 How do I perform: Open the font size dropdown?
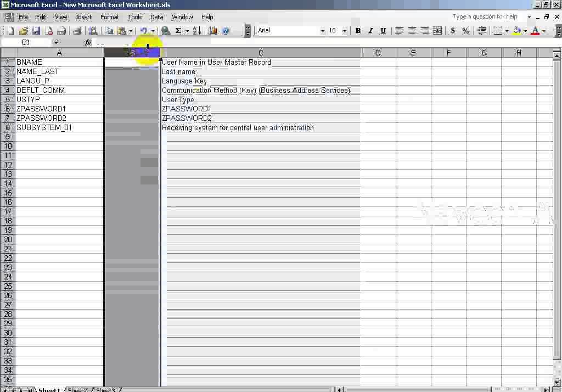click(345, 31)
